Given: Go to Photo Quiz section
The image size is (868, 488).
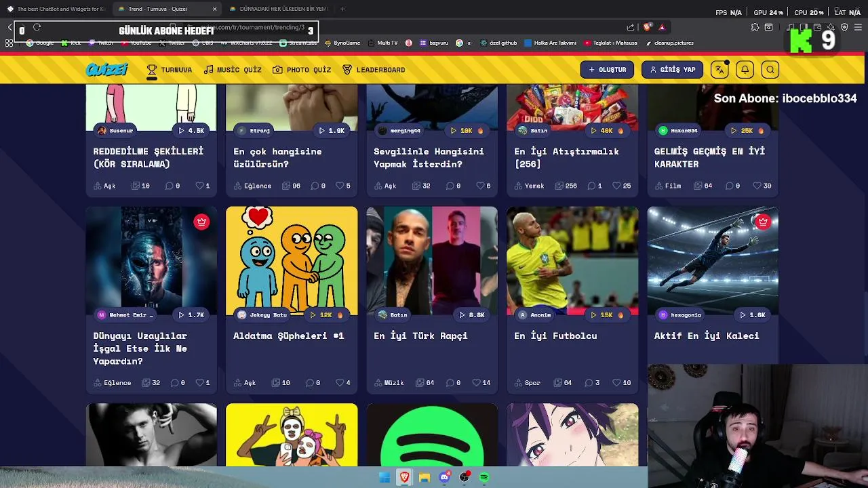Looking at the screenshot, I should point(302,70).
